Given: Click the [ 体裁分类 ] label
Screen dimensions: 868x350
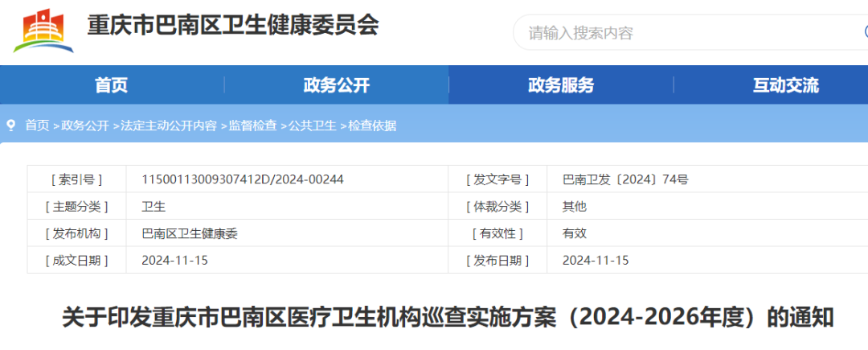Looking at the screenshot, I should [497, 207].
